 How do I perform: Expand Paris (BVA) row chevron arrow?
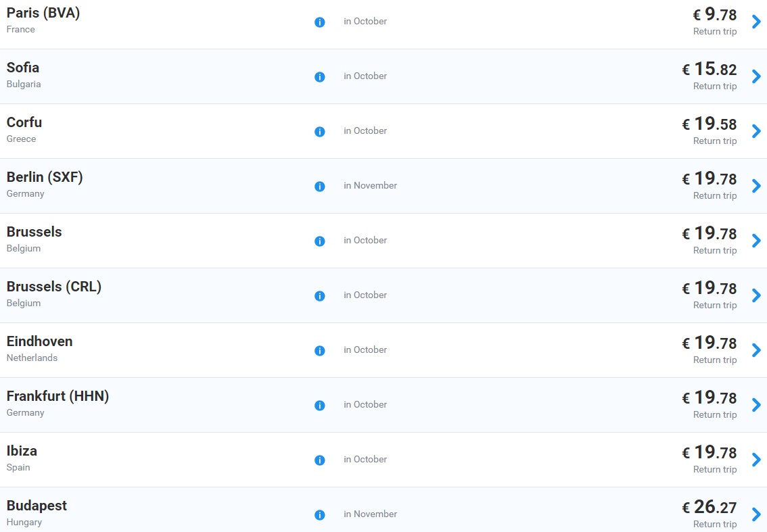pos(756,22)
